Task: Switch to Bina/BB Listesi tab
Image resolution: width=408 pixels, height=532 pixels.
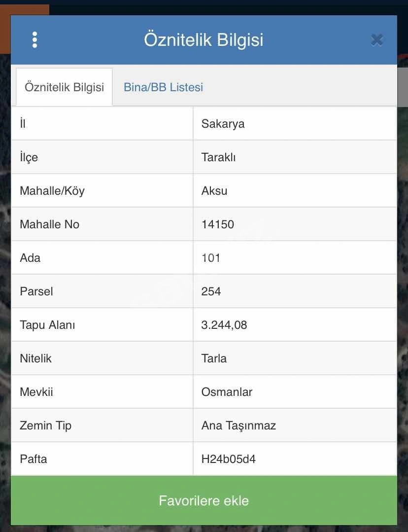Action: 163,87
